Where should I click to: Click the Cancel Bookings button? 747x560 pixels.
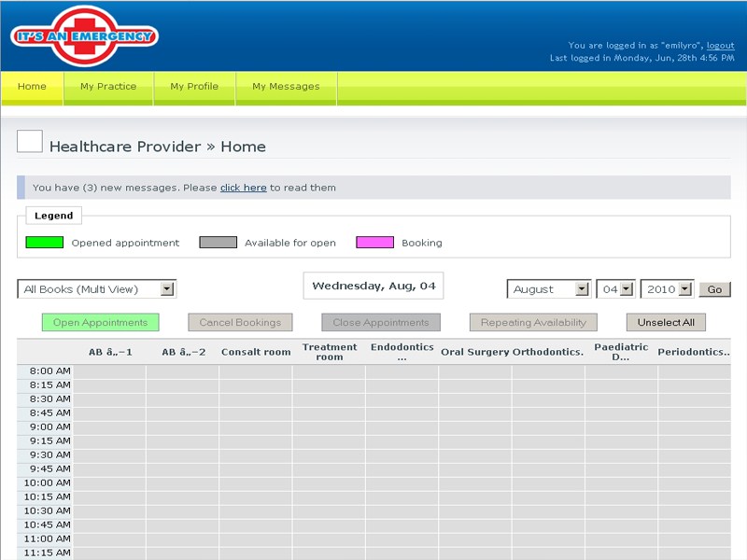coord(240,322)
